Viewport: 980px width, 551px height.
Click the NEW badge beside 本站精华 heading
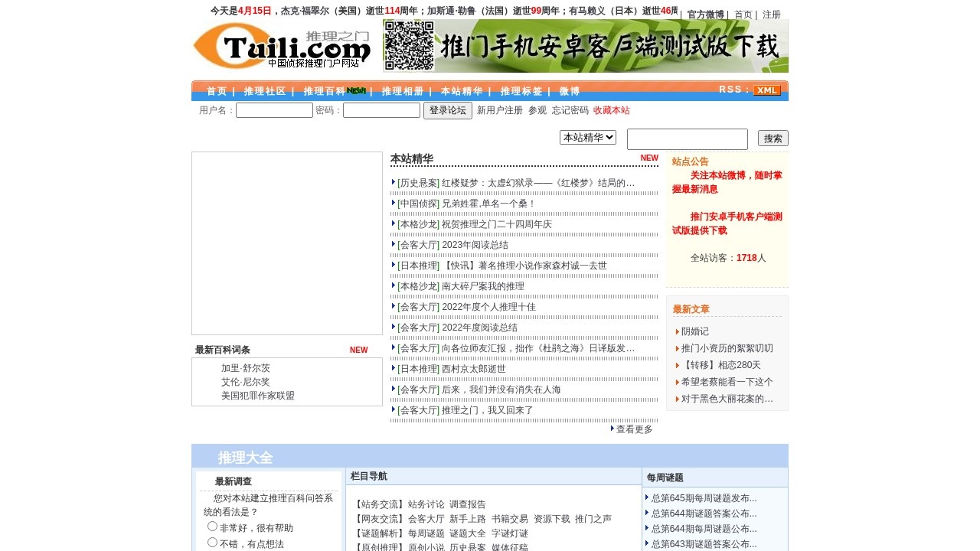(x=648, y=158)
